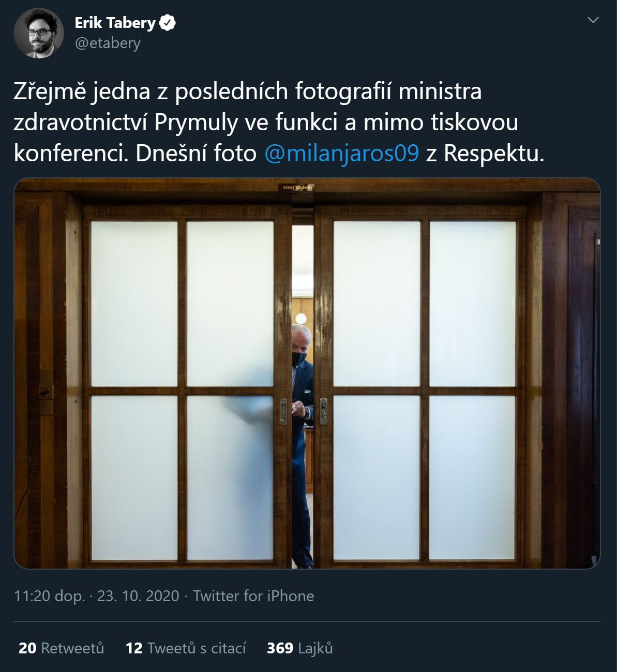View the 369 Lajků list
Viewport: 617px width, 672px height.
pyautogui.click(x=299, y=648)
